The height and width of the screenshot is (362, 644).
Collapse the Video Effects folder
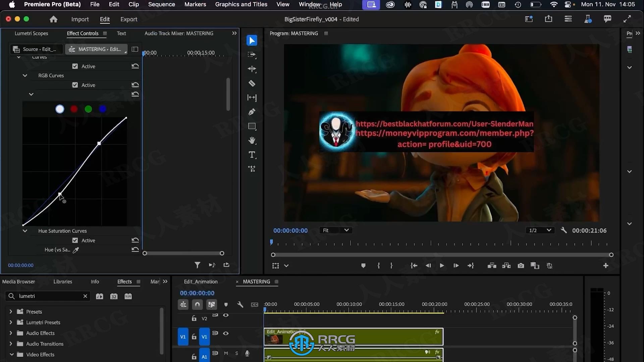(11, 355)
